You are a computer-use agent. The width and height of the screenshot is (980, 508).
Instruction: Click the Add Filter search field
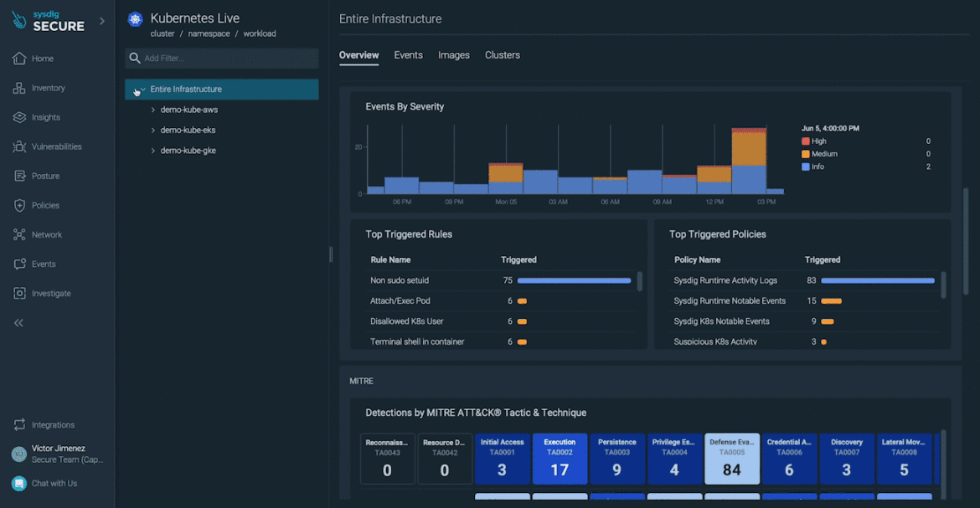point(221,58)
